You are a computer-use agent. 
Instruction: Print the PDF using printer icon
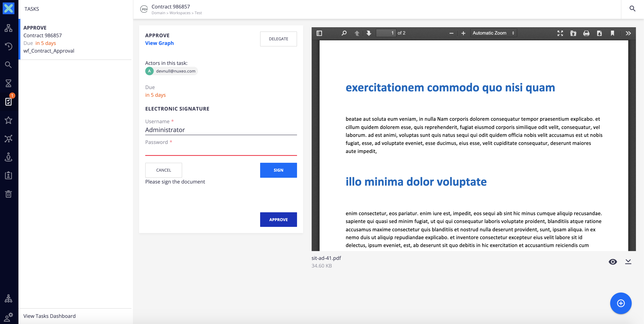586,33
